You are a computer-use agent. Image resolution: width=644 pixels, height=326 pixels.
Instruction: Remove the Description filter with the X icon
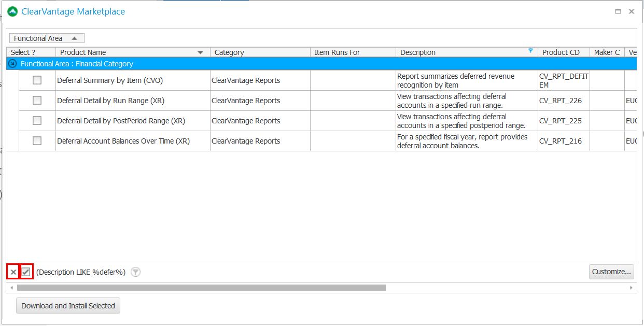point(13,272)
